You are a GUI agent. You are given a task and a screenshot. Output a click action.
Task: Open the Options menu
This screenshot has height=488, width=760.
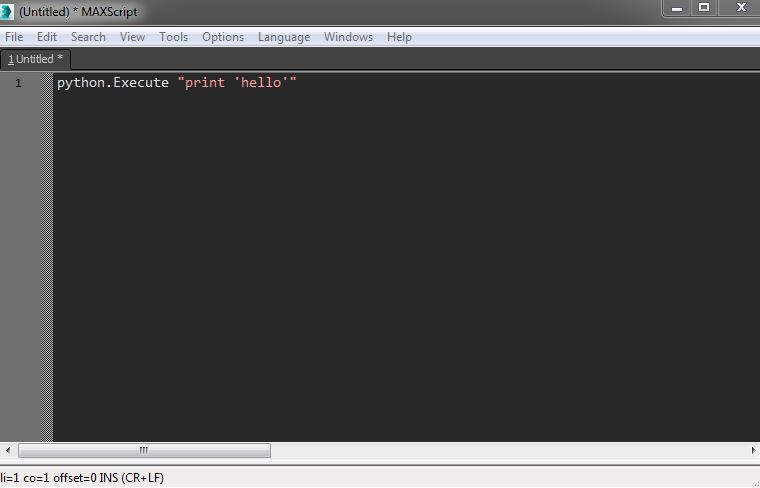coord(223,37)
